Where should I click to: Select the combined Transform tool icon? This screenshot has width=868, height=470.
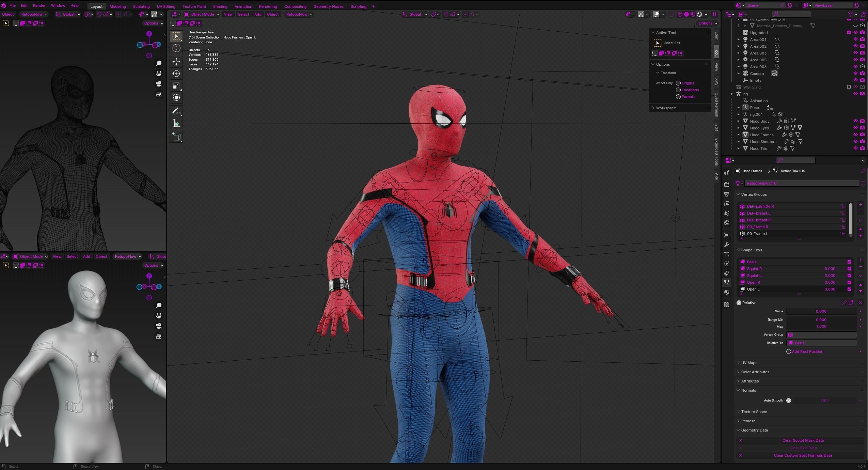point(176,97)
